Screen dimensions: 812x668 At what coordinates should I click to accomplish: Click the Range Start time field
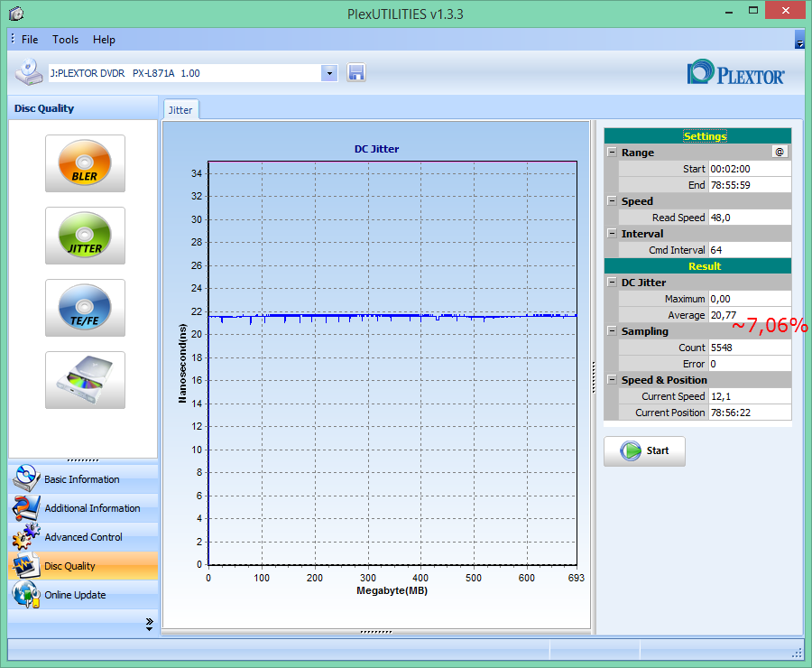(x=750, y=169)
